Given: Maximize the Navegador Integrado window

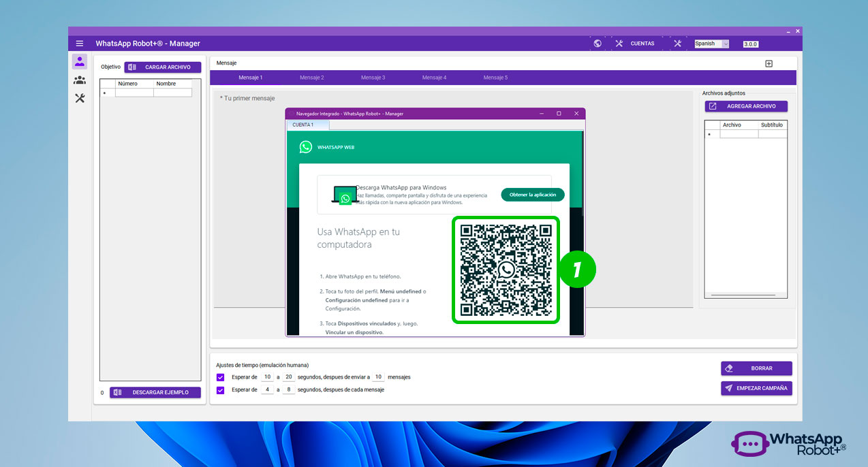Looking at the screenshot, I should 559,114.
